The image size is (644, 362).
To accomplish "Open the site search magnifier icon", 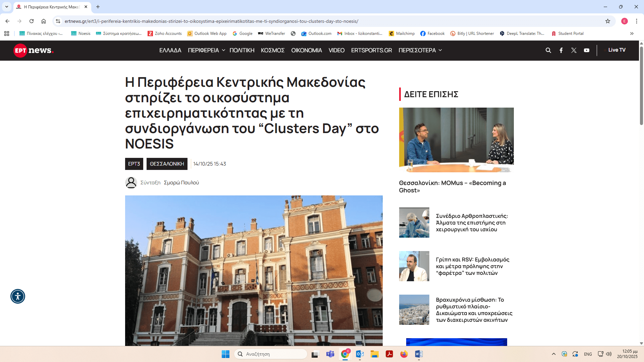I will pos(548,50).
